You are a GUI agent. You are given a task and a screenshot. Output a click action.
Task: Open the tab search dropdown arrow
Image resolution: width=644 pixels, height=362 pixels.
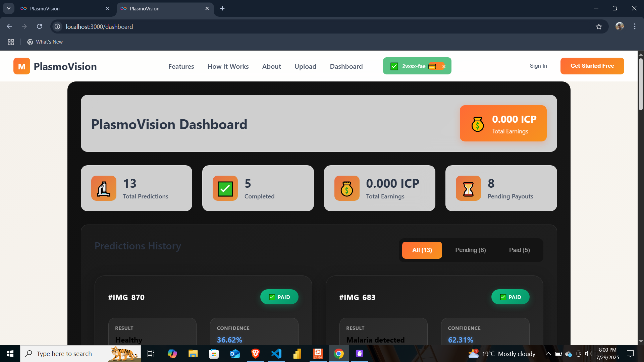coord(9,8)
